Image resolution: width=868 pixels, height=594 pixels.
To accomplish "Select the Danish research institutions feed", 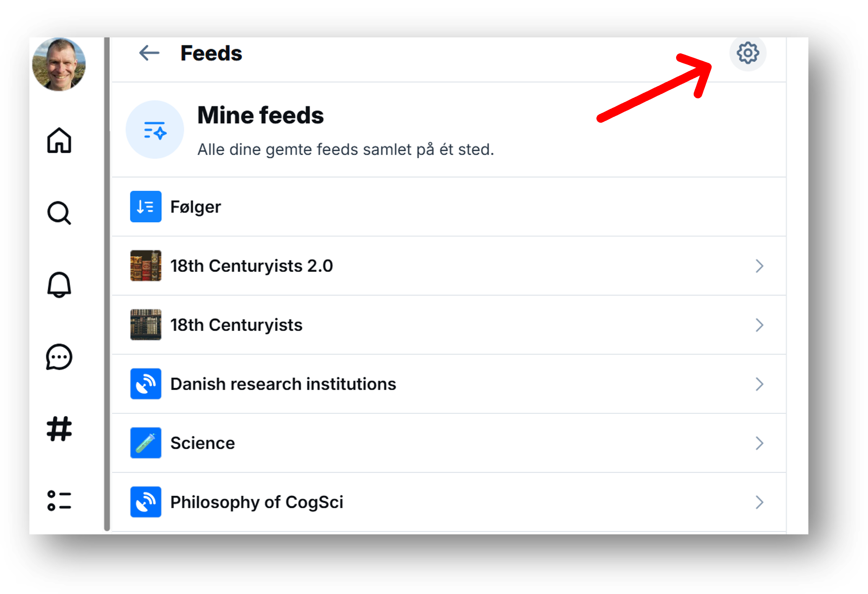I will tap(283, 384).
